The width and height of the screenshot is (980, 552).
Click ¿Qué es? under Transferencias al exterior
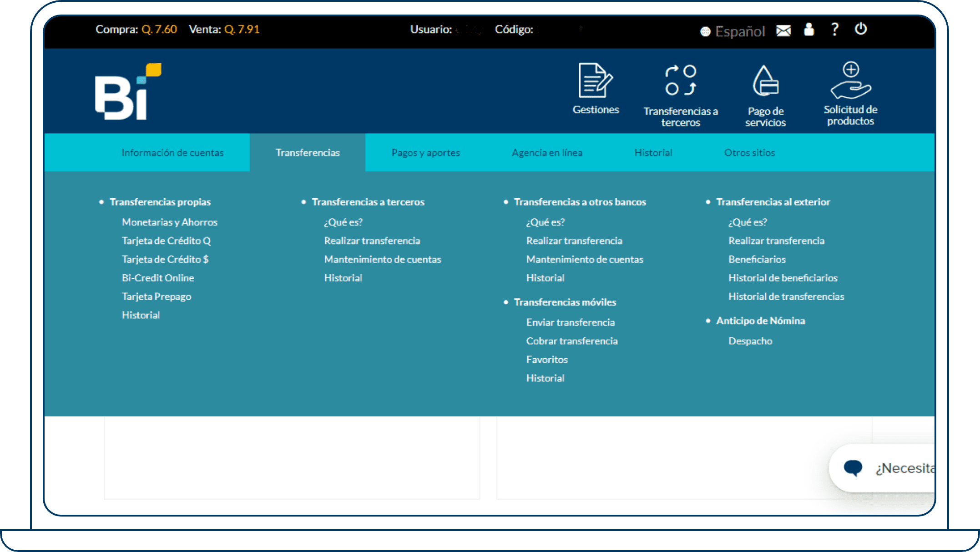[748, 222]
